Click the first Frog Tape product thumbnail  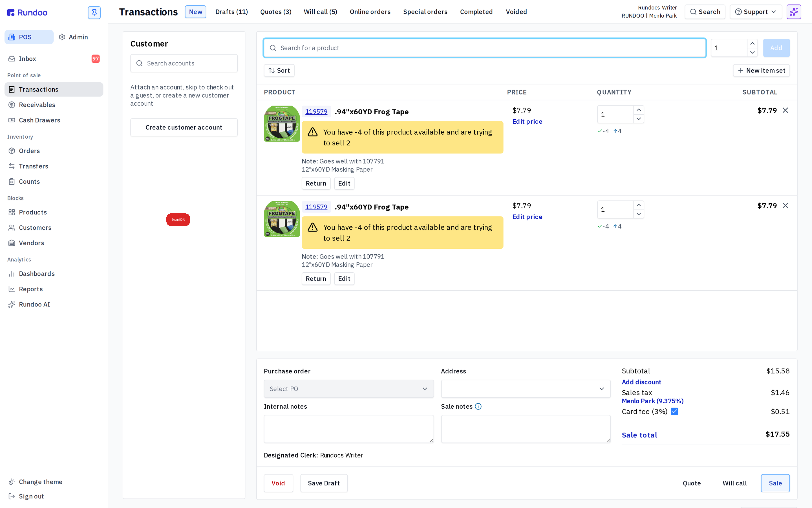tap(282, 124)
